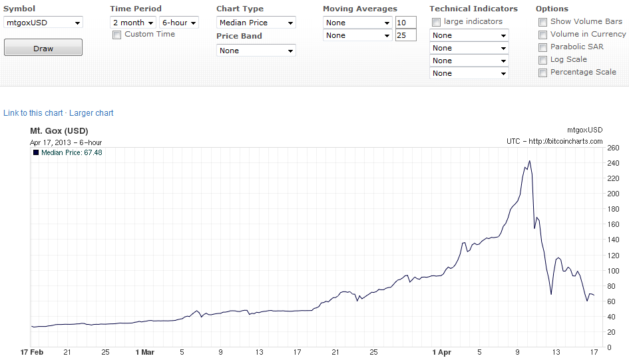Click the moving average period field showing 10
The height and width of the screenshot is (364, 629).
click(405, 23)
